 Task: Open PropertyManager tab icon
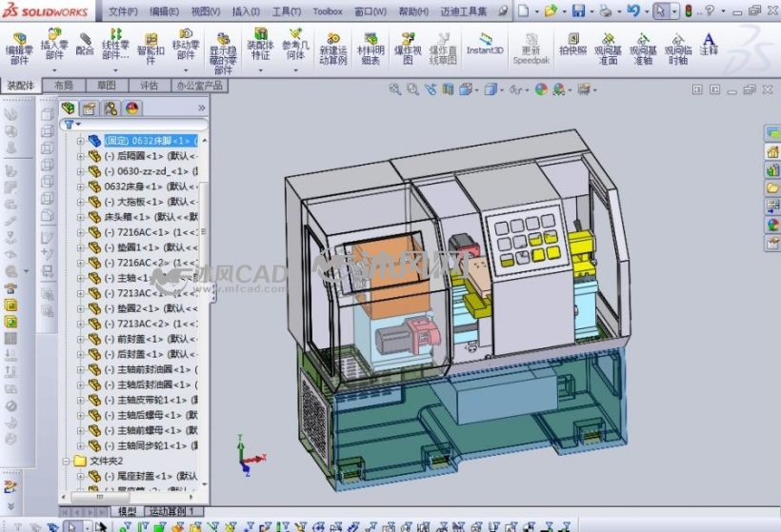tap(90, 108)
